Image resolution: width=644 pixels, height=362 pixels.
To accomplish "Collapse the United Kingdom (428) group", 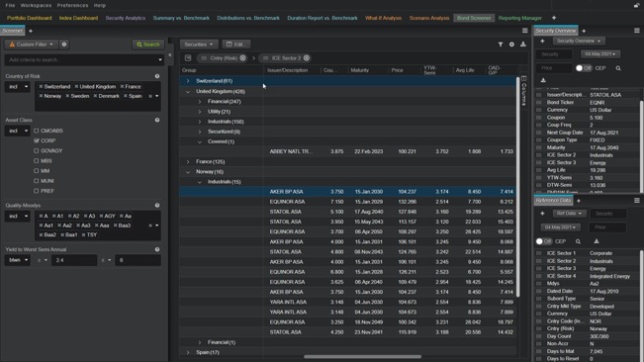I will (188, 92).
